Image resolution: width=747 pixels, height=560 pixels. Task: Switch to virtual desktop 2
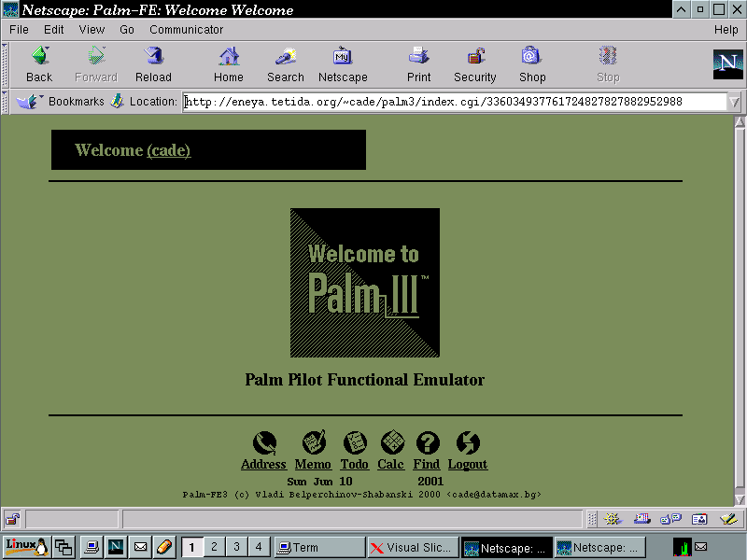point(215,547)
